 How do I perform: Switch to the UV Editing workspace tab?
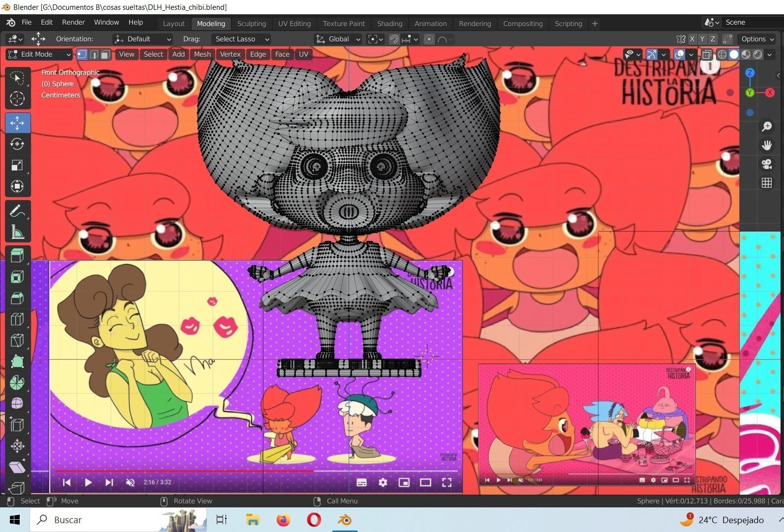(294, 24)
